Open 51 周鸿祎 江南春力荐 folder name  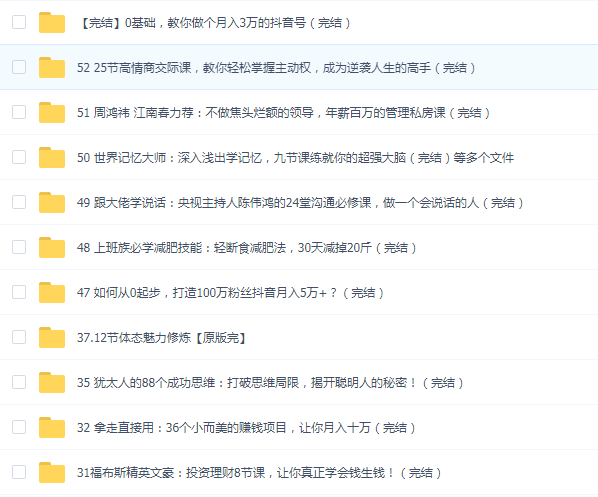point(283,113)
